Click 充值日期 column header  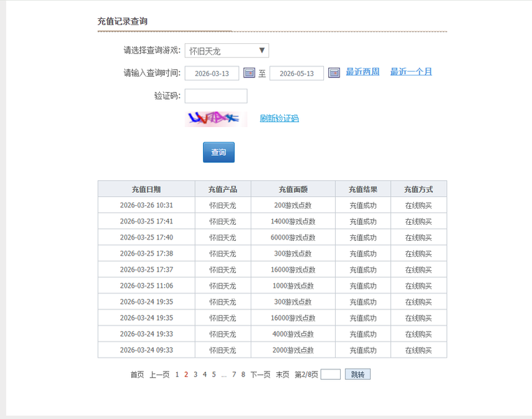click(x=146, y=189)
